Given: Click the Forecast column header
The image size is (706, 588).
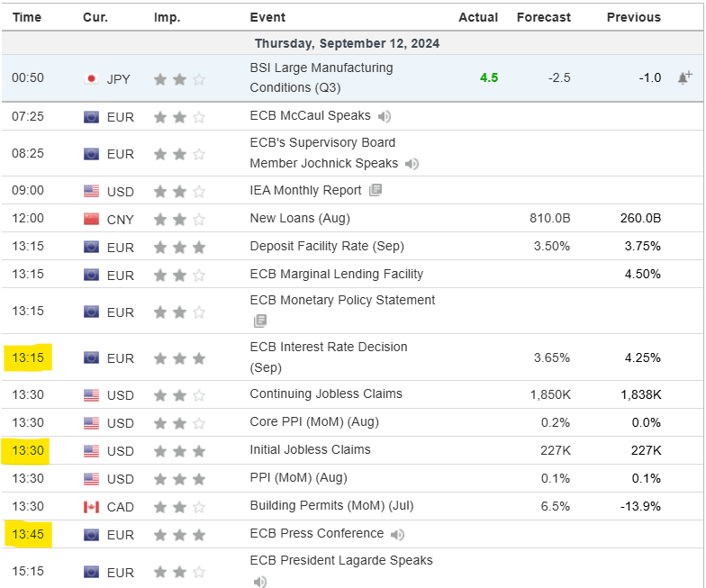Looking at the screenshot, I should tap(543, 17).
